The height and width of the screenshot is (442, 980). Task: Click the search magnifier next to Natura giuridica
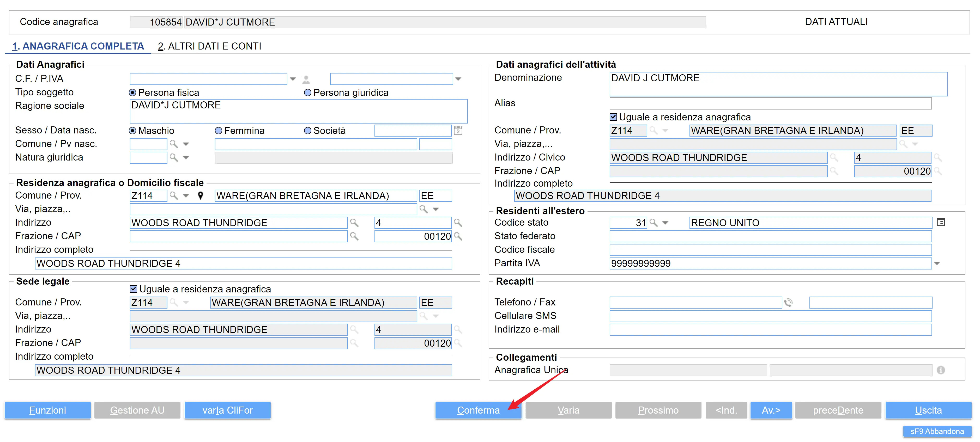[x=173, y=158]
